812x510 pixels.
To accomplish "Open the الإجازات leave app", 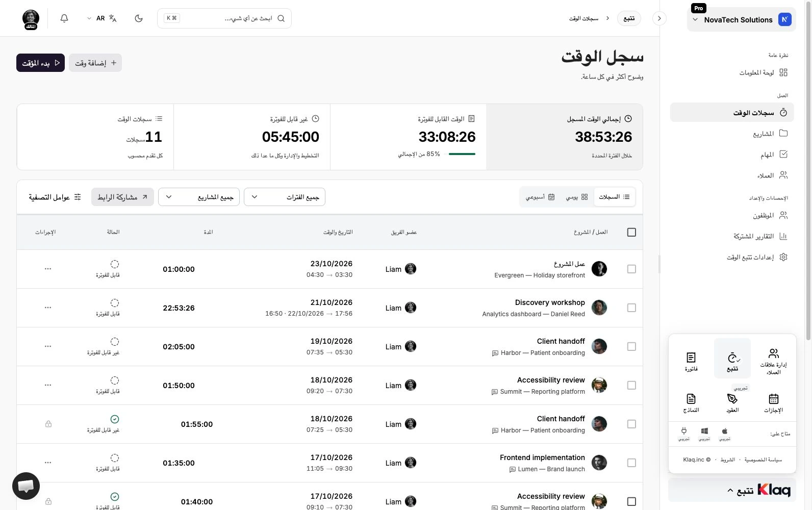I will [x=773, y=403].
